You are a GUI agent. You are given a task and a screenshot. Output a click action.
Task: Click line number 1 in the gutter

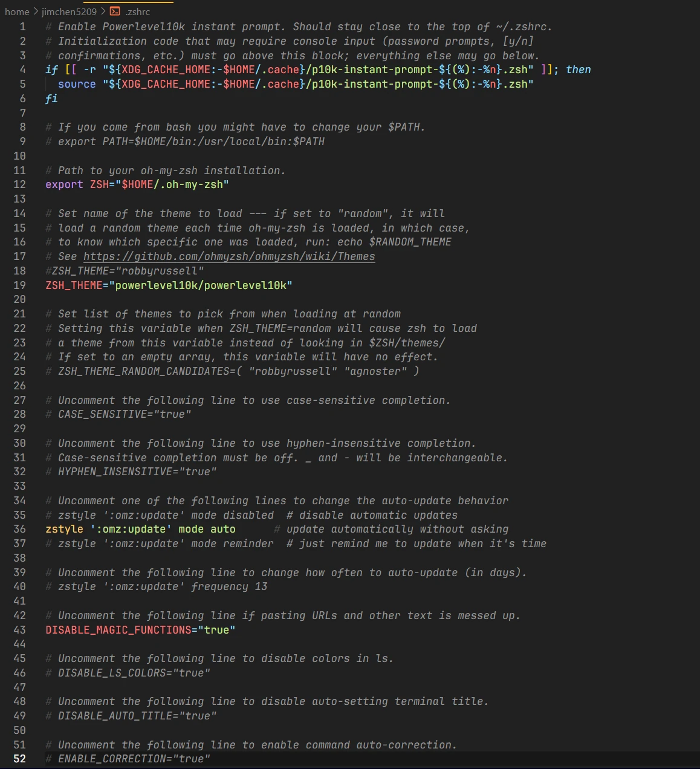(x=23, y=27)
